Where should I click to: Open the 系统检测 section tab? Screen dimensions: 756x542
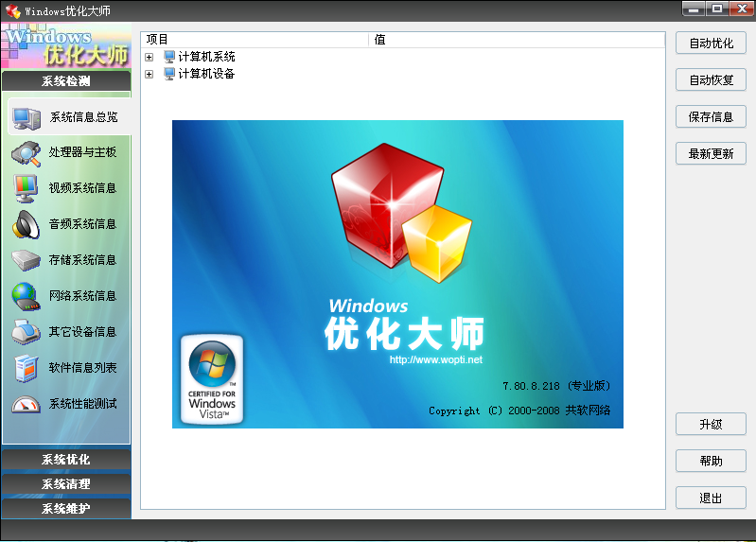(66, 81)
